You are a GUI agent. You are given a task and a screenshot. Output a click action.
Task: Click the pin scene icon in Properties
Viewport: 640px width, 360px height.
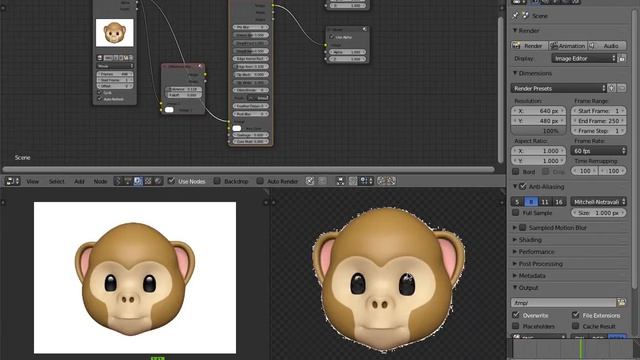pos(516,16)
